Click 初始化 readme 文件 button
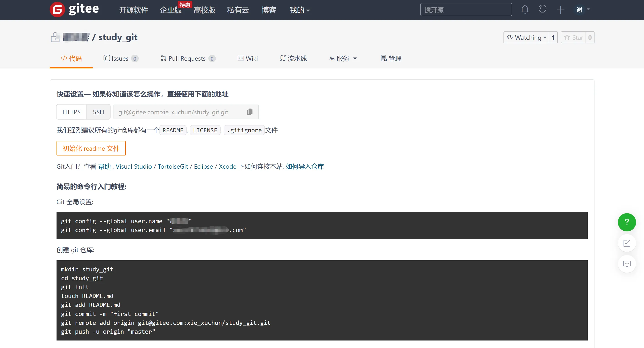 pyautogui.click(x=91, y=148)
